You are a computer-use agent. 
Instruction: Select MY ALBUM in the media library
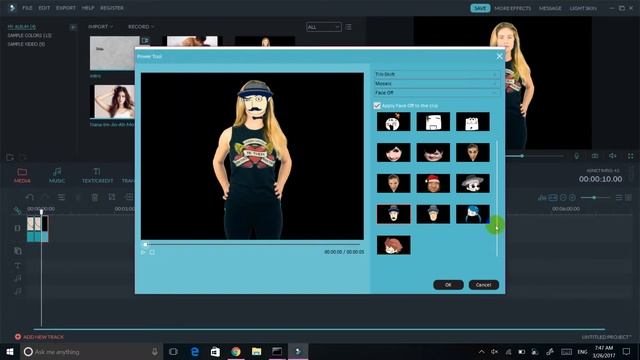pyautogui.click(x=22, y=27)
